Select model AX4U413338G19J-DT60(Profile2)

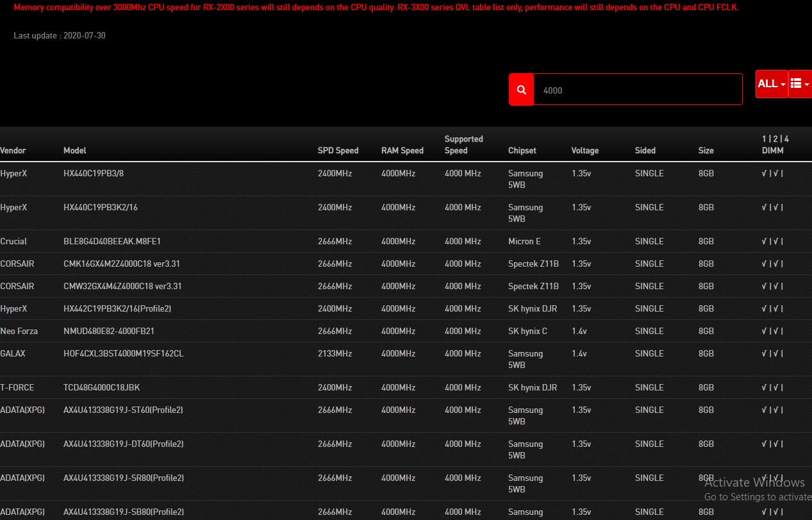pyautogui.click(x=124, y=444)
